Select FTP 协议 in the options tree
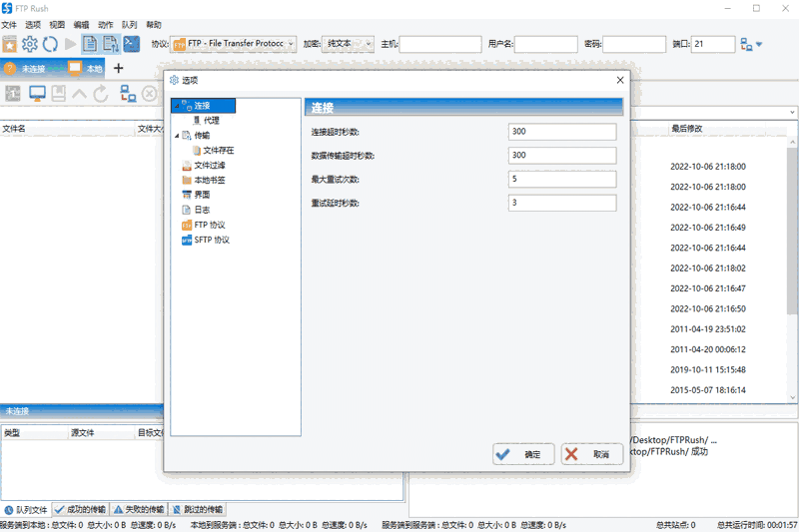799x532 pixels. [210, 225]
